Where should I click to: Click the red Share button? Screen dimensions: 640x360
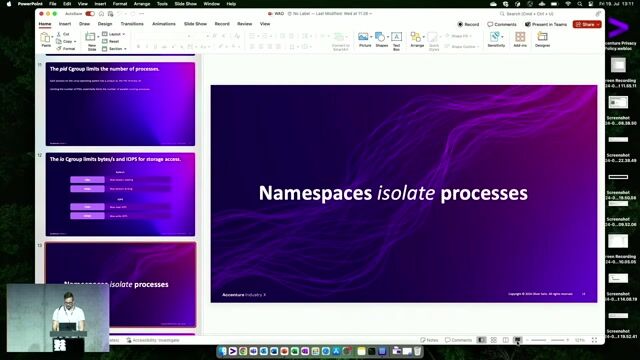[587, 24]
